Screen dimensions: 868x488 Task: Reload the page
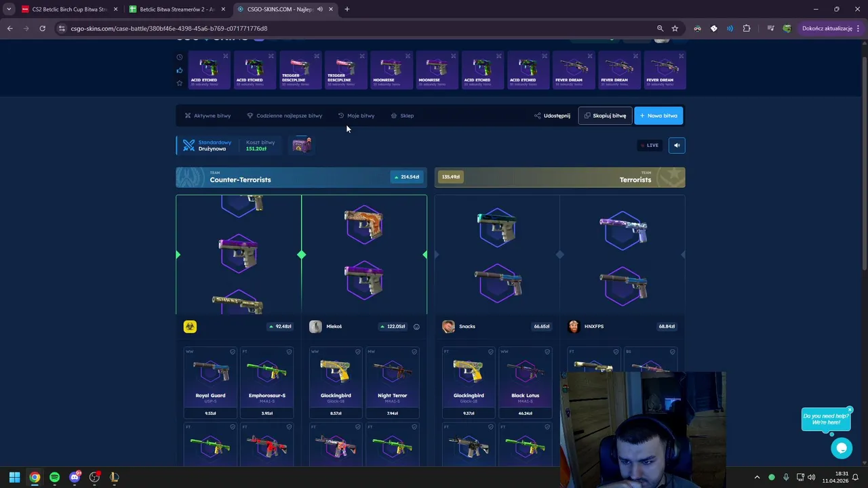pos(42,28)
